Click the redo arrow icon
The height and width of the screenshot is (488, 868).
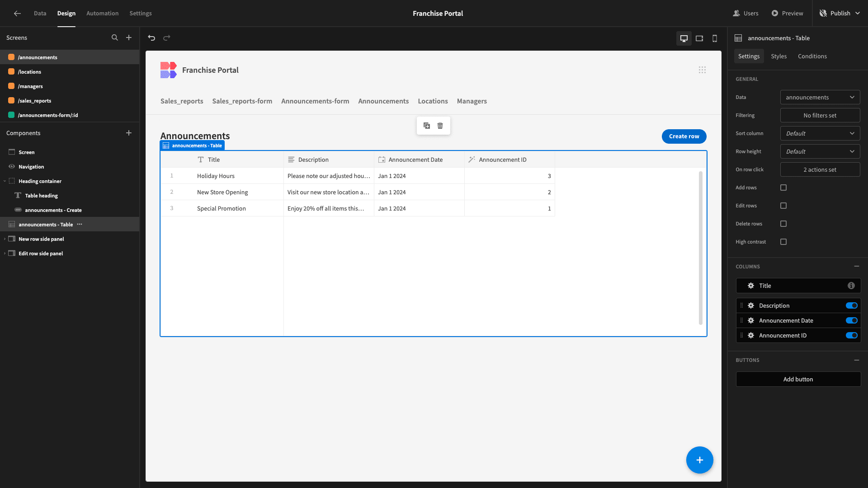167,38
